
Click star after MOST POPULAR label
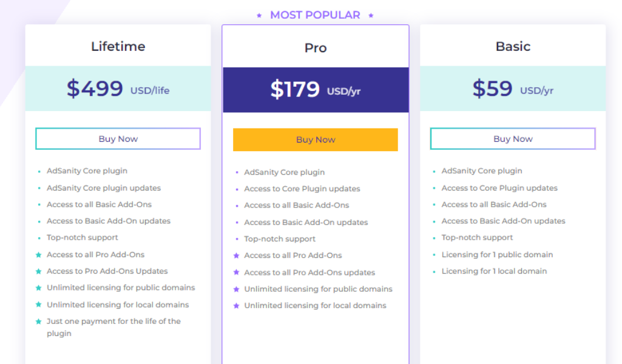[371, 15]
